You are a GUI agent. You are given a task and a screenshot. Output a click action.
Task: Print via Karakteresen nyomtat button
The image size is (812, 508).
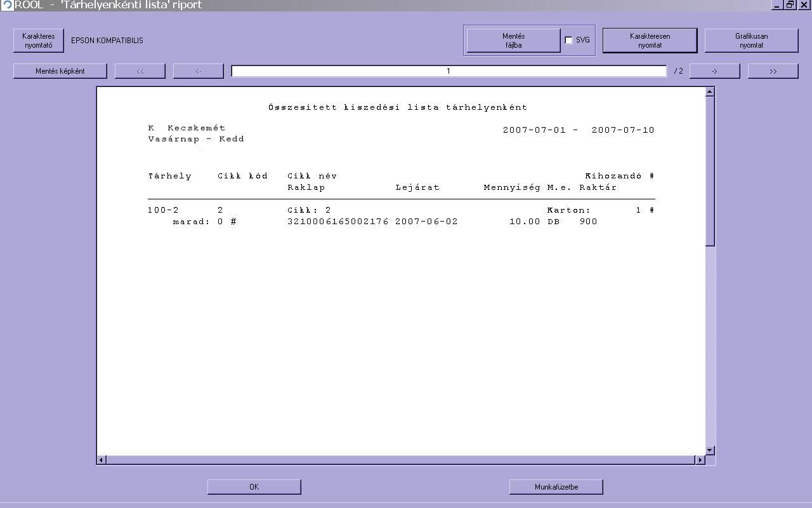[x=650, y=41]
